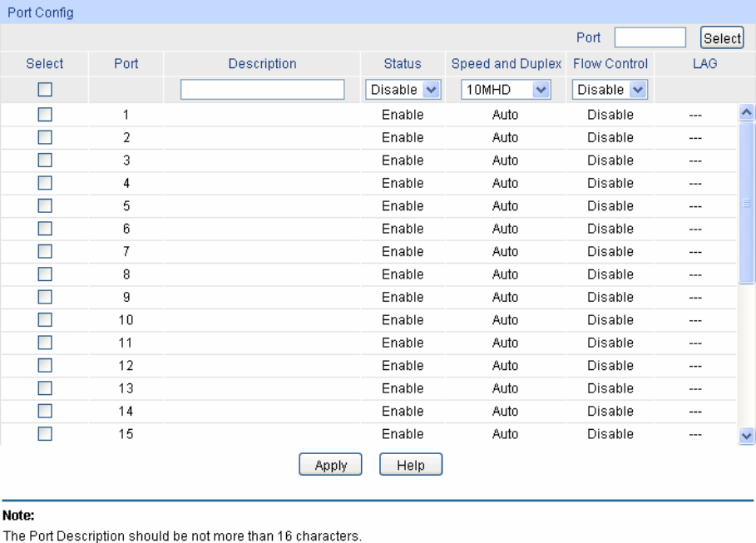Tick the checkbox for port 1

[45, 116]
